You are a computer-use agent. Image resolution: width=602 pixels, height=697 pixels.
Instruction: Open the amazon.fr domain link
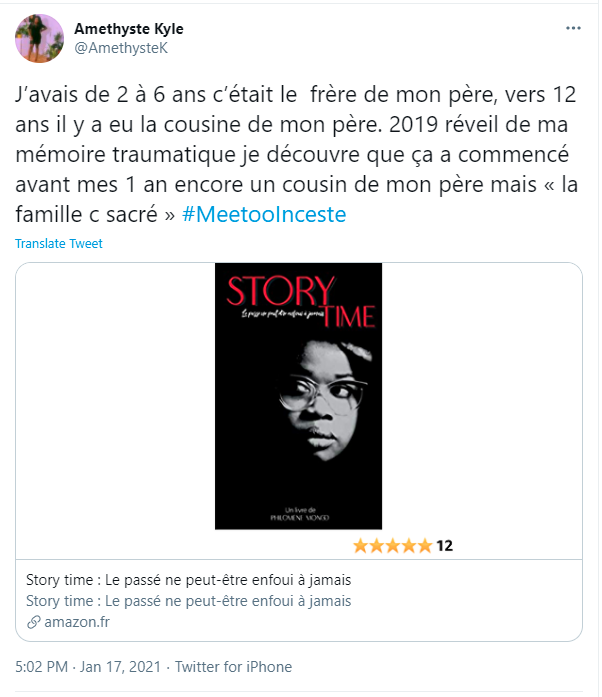[x=77, y=622]
